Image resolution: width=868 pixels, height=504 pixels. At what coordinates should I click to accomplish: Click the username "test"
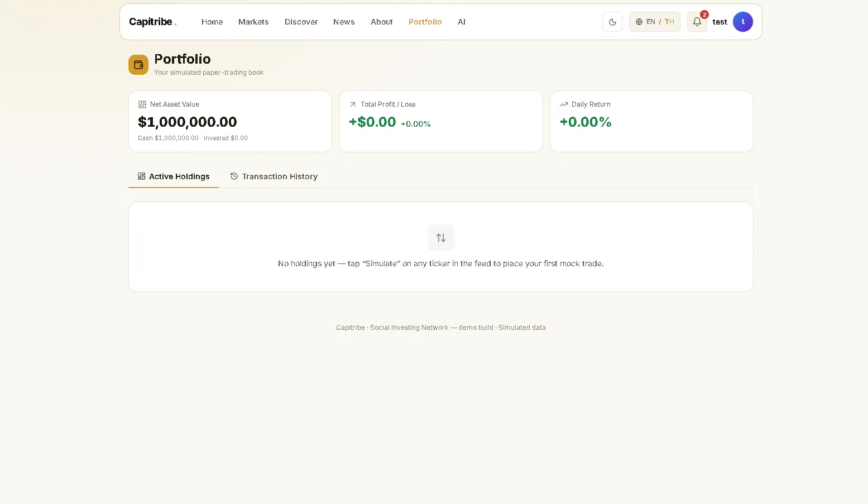coord(720,22)
